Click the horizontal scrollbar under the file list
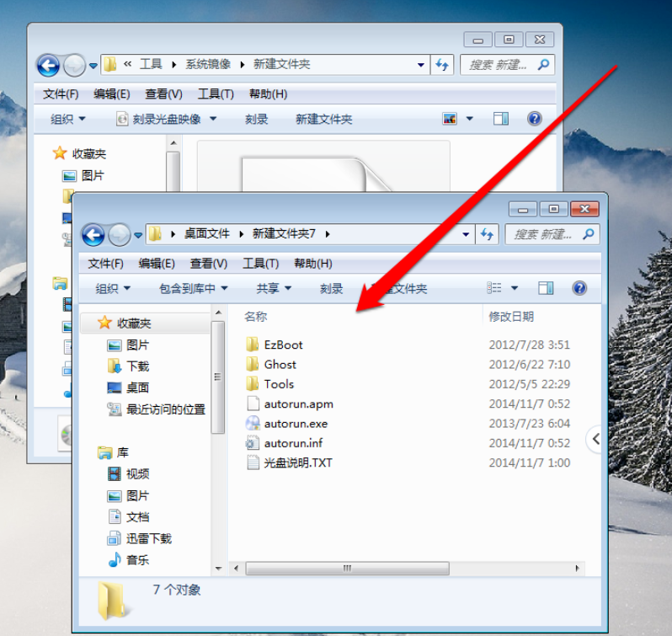 click(345, 569)
